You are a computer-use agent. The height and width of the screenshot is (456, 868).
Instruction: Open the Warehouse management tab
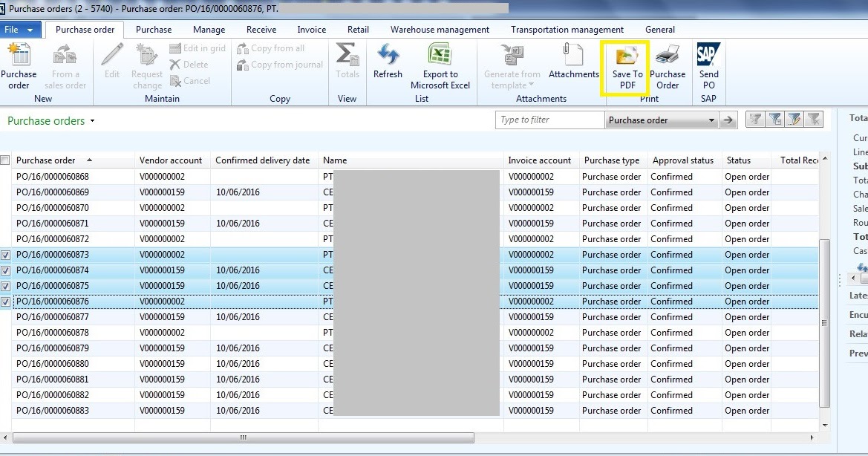(440, 29)
